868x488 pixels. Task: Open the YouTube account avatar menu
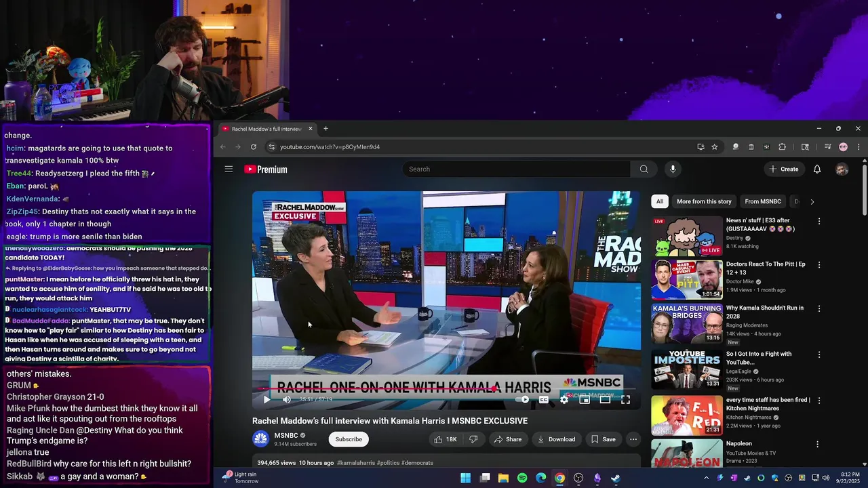click(x=842, y=169)
